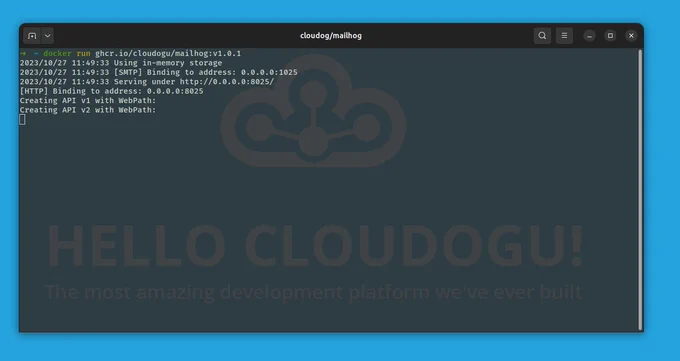Click the cloudog/mailhog window title
The image size is (680, 361).
(330, 36)
